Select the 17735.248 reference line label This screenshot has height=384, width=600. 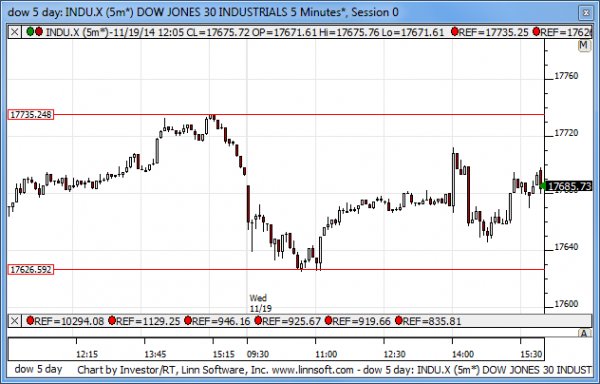pyautogui.click(x=31, y=115)
